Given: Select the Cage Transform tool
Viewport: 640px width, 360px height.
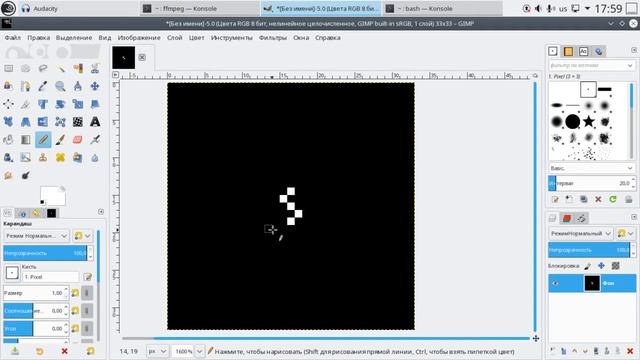Looking at the screenshot, I should [60, 122].
